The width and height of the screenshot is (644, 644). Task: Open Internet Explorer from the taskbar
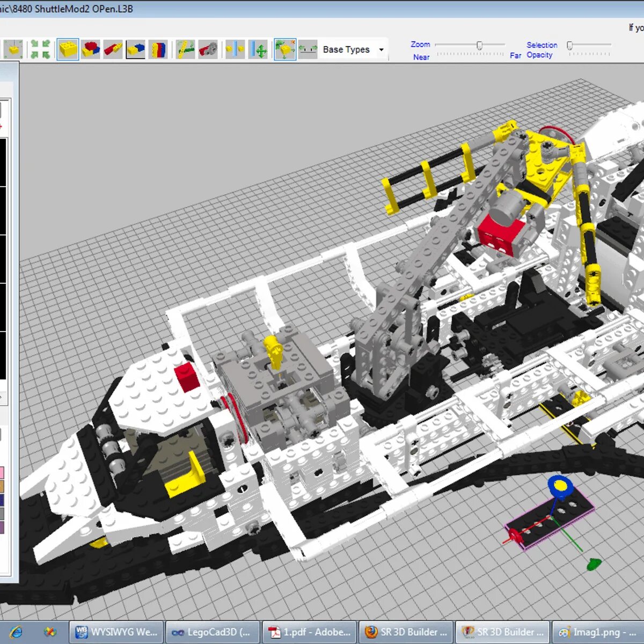point(15,632)
